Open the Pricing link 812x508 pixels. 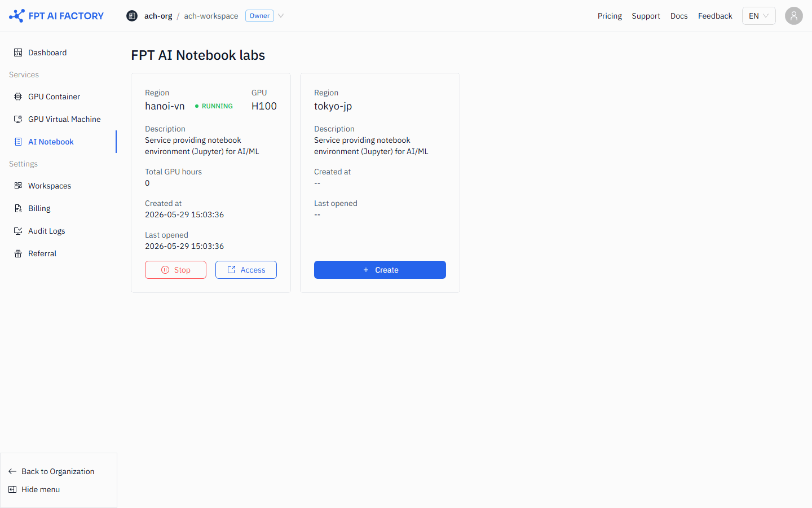610,16
